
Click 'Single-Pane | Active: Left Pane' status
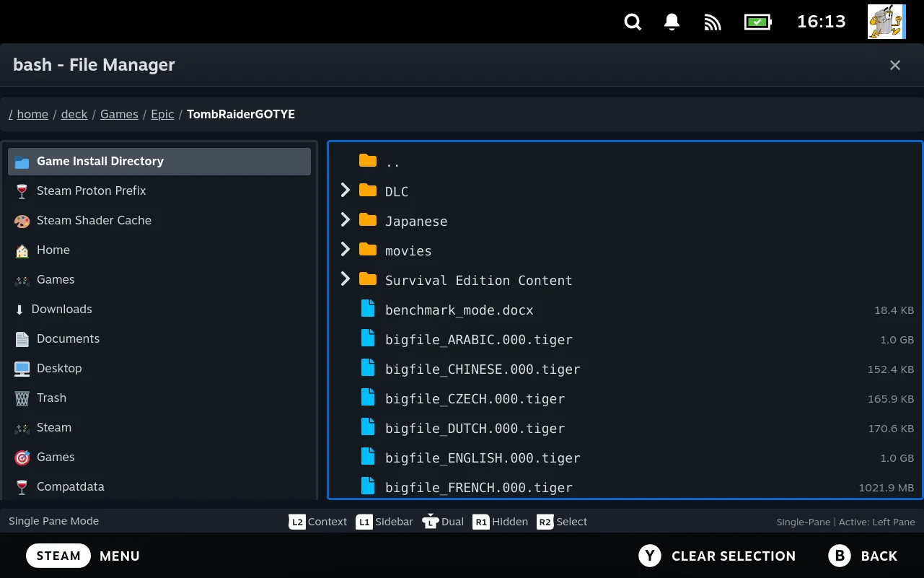point(845,522)
